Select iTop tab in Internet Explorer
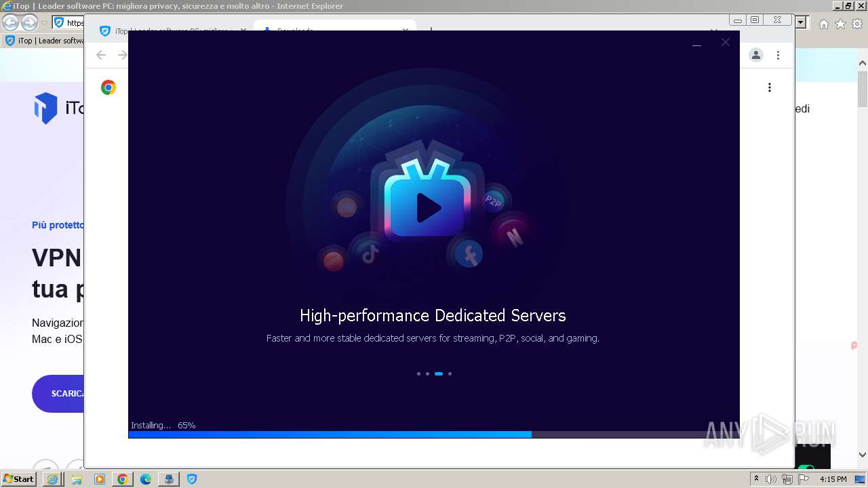The image size is (868, 488). pos(43,41)
